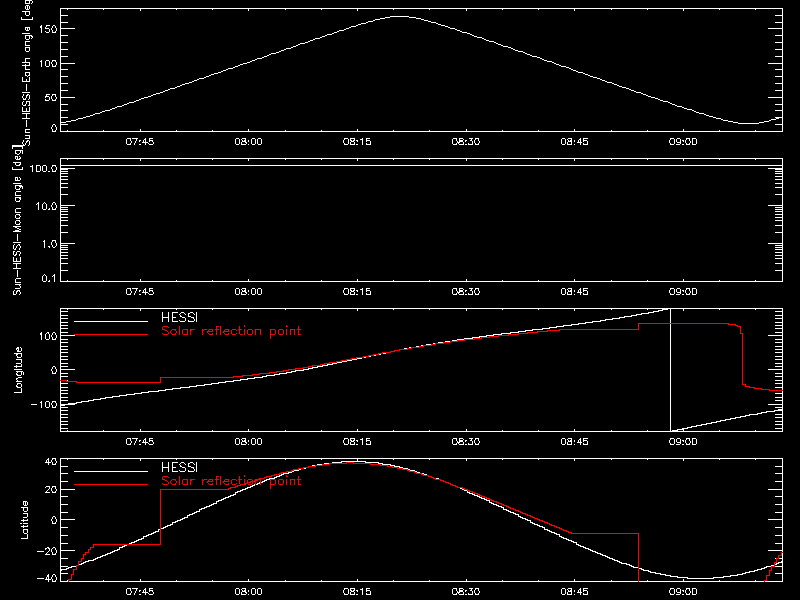The width and height of the screenshot is (800, 600).
Task: Click the vertical white wrap line in Longitude plot
Action: pyautogui.click(x=670, y=370)
